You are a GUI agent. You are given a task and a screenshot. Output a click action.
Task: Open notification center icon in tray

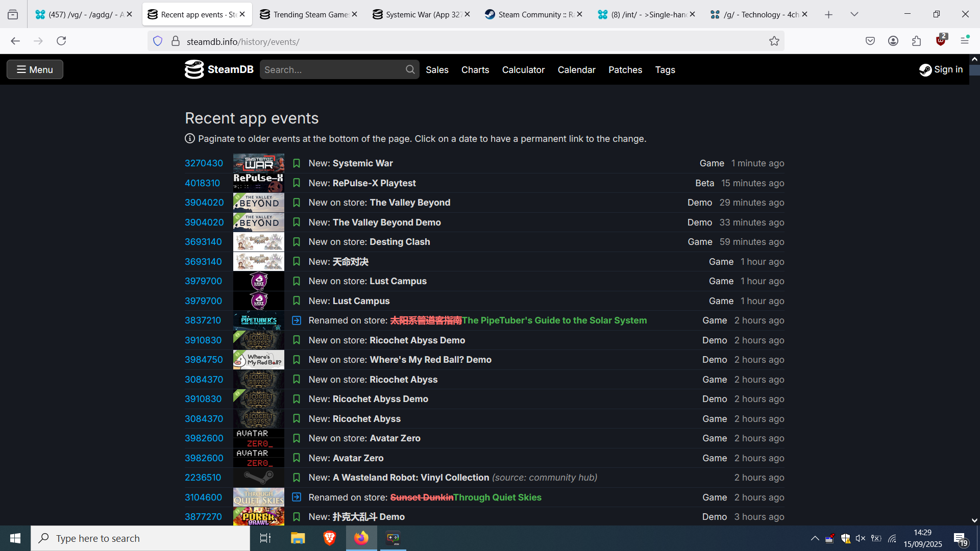(960, 539)
